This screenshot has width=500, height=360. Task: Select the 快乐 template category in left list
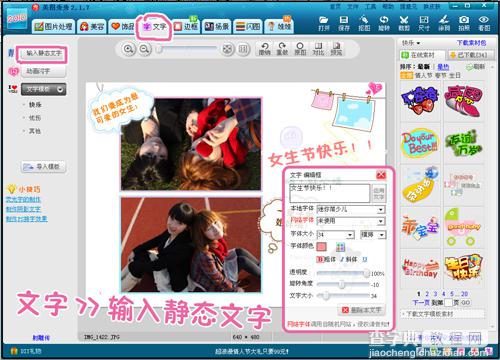pyautogui.click(x=35, y=105)
